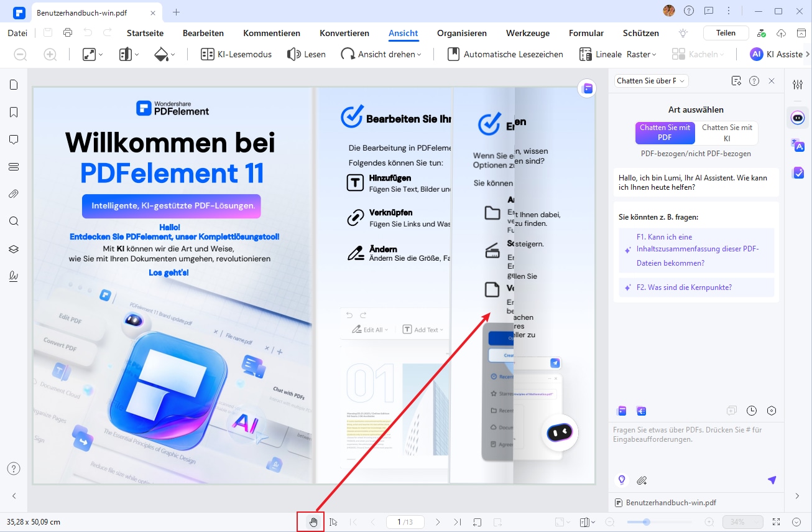This screenshot has height=532, width=812.
Task: Open the Konvertieren tab
Action: pos(344,33)
